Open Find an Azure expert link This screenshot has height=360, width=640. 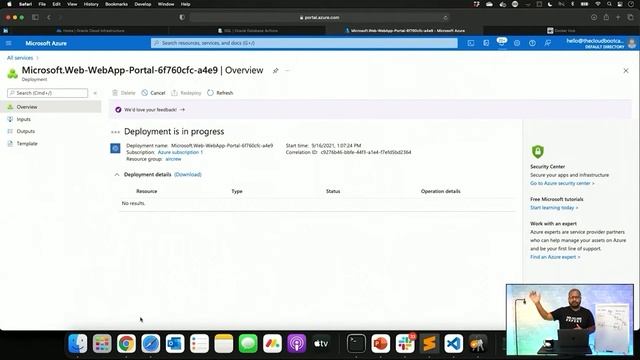pyautogui.click(x=555, y=257)
